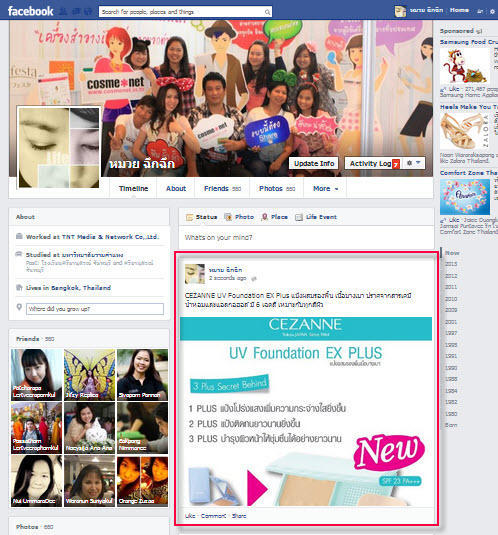The image size is (498, 535).
Task: Click the search magnifier icon
Action: pos(267,12)
